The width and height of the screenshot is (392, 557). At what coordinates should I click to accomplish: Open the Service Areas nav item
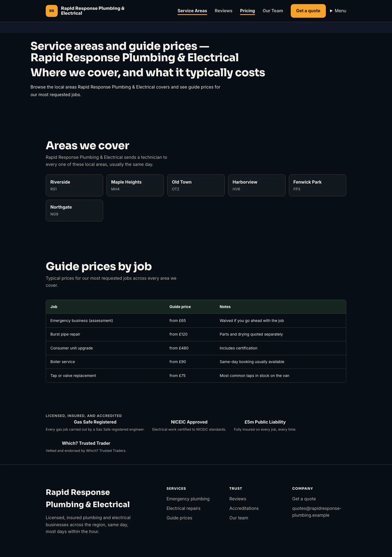point(192,11)
